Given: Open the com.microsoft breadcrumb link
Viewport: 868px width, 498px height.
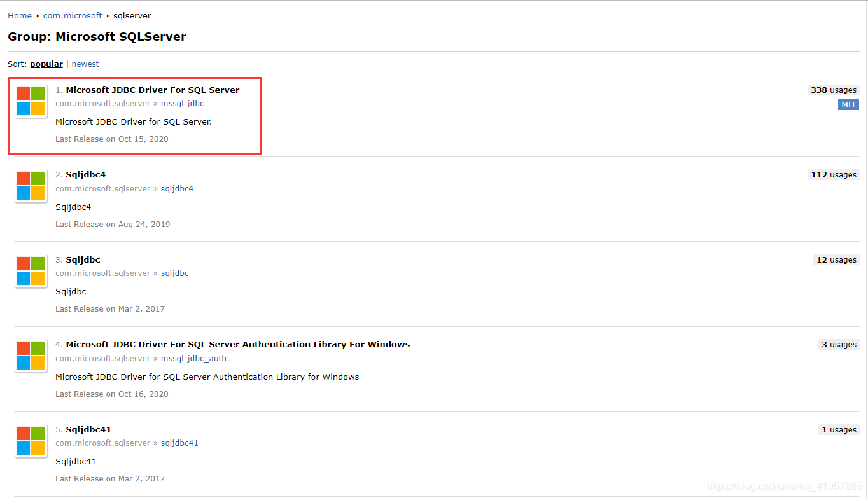Looking at the screenshot, I should pyautogui.click(x=72, y=15).
